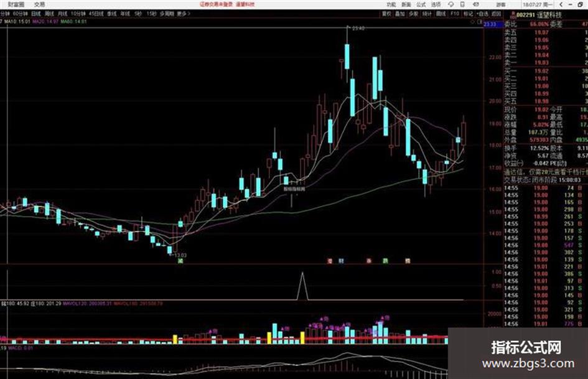The height and width of the screenshot is (379, 588).
Task: Click the small square icon beside 23.33 price
Action: [480, 22]
